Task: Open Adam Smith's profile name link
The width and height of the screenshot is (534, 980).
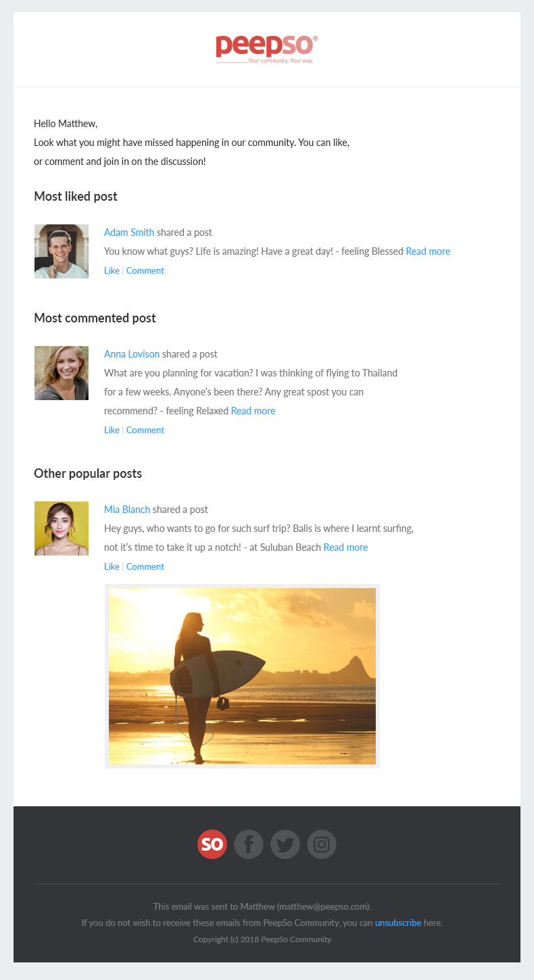Action: pyautogui.click(x=129, y=232)
